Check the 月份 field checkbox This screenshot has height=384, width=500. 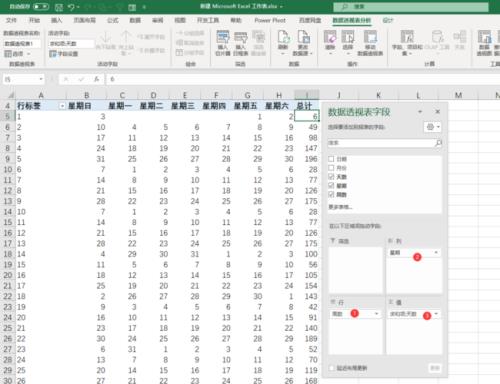click(x=331, y=168)
